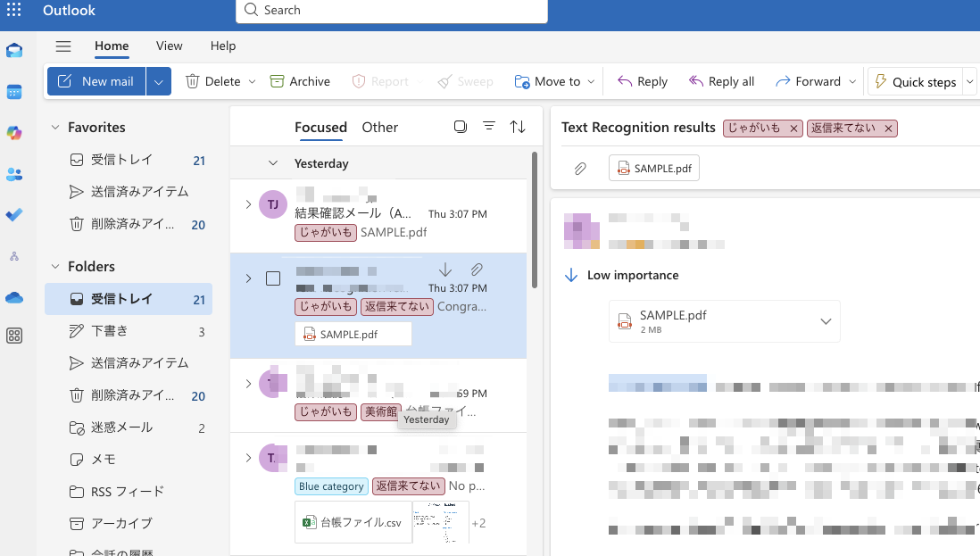This screenshot has height=556, width=980.
Task: Click the message list scrollbar
Action: [x=535, y=220]
